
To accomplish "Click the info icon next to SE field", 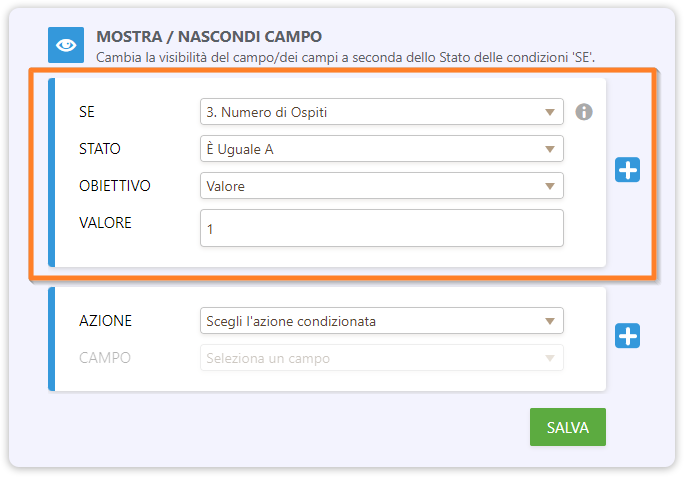I will [x=584, y=112].
